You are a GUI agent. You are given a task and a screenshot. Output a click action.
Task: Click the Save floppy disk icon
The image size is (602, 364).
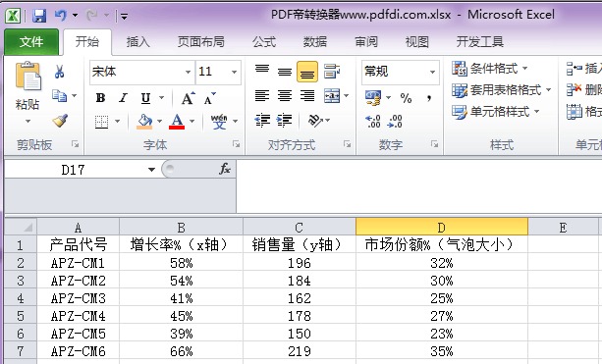pyautogui.click(x=39, y=16)
